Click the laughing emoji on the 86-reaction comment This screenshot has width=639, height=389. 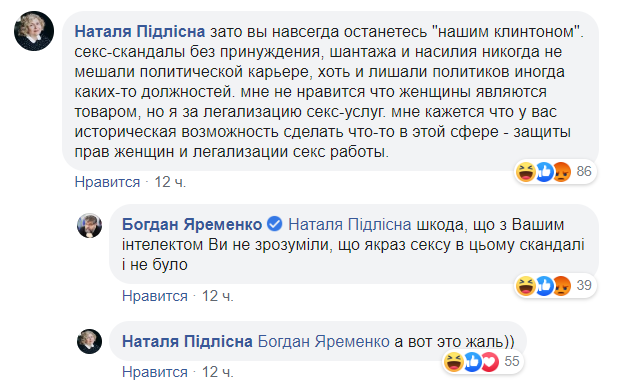[526, 171]
